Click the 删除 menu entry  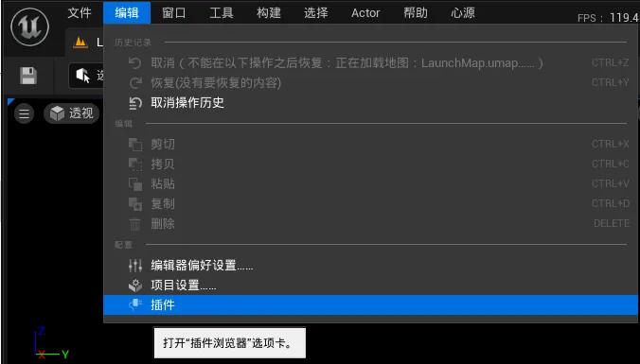click(370, 224)
